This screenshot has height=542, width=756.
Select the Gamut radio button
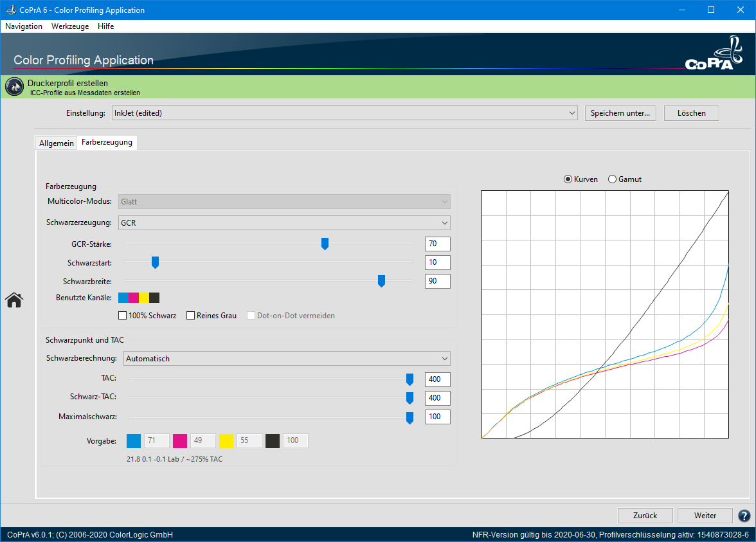click(612, 179)
